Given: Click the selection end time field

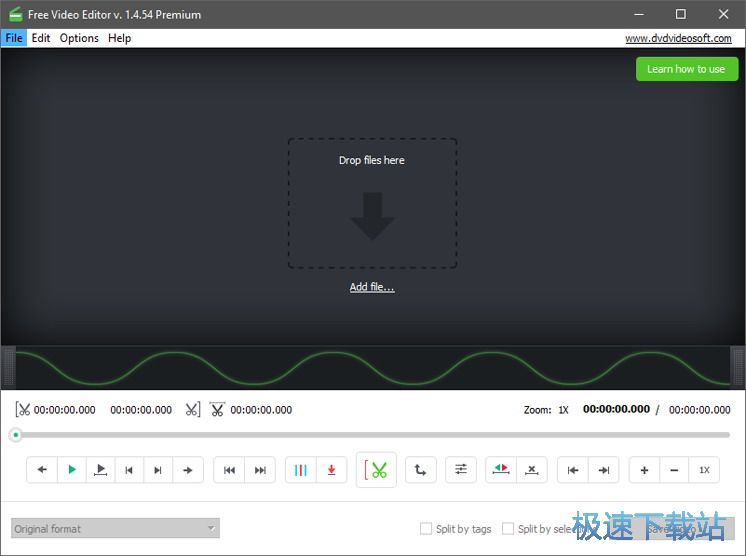Looking at the screenshot, I should (141, 410).
